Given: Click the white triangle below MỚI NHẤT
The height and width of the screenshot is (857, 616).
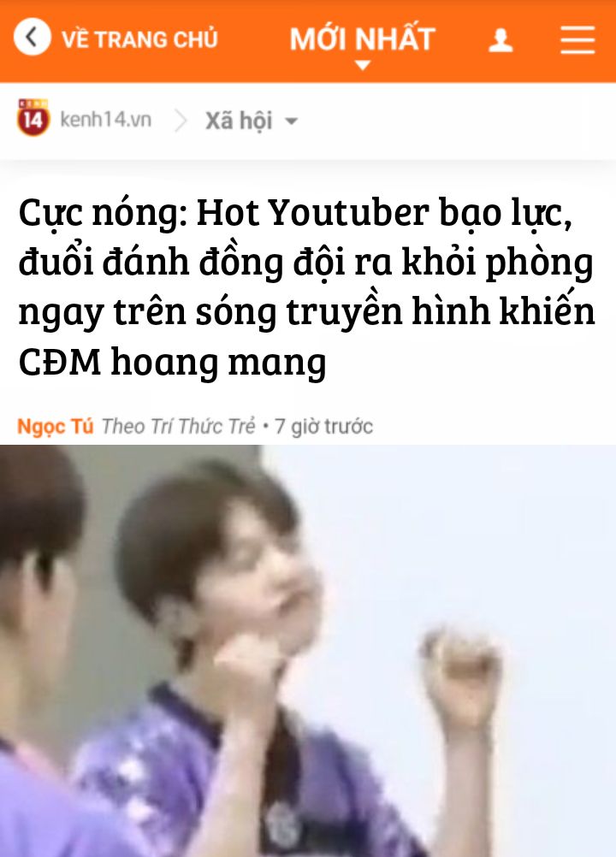Looking at the screenshot, I should pos(363,65).
